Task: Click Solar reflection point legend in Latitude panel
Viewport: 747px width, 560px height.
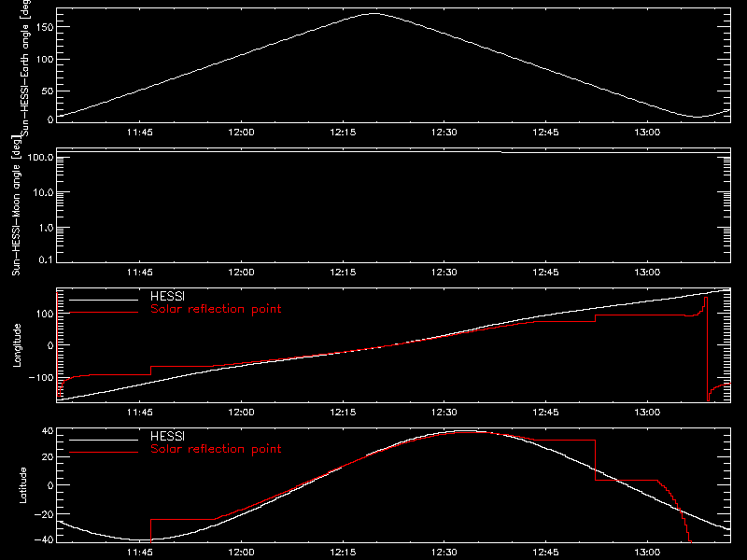Action: [x=216, y=449]
